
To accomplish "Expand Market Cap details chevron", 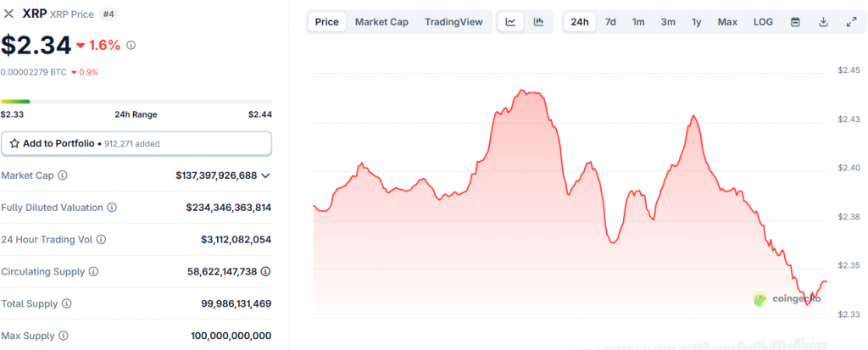I will (265, 175).
